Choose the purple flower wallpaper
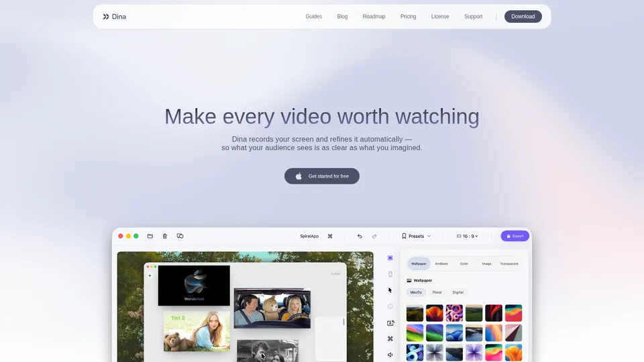This screenshot has width=644, height=362. click(474, 353)
